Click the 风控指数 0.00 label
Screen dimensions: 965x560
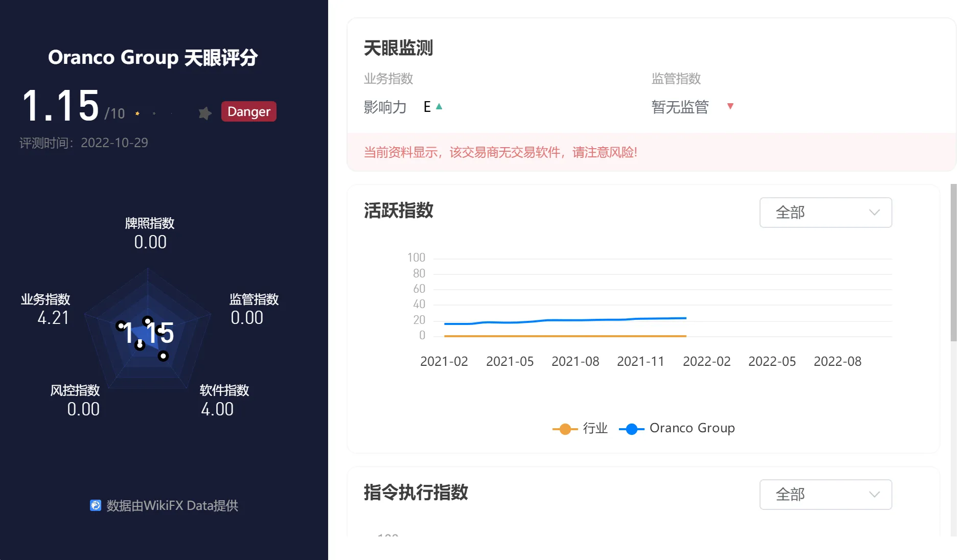click(x=75, y=400)
